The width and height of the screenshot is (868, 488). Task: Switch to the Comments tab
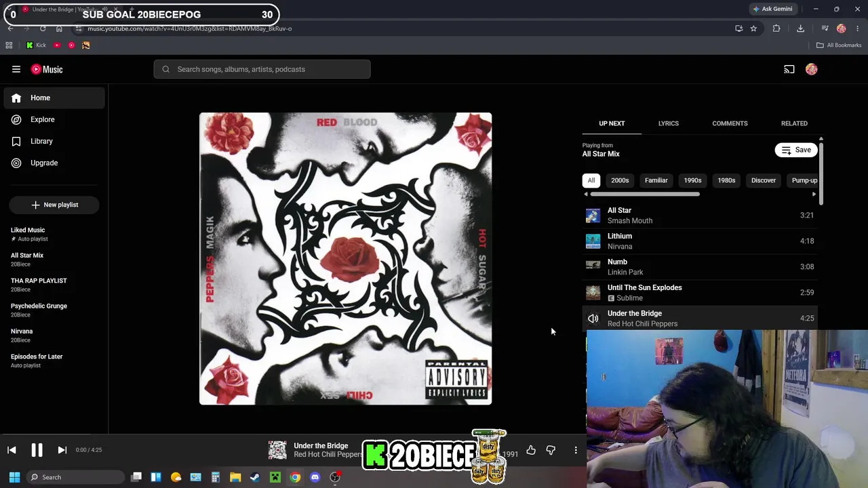coord(730,123)
